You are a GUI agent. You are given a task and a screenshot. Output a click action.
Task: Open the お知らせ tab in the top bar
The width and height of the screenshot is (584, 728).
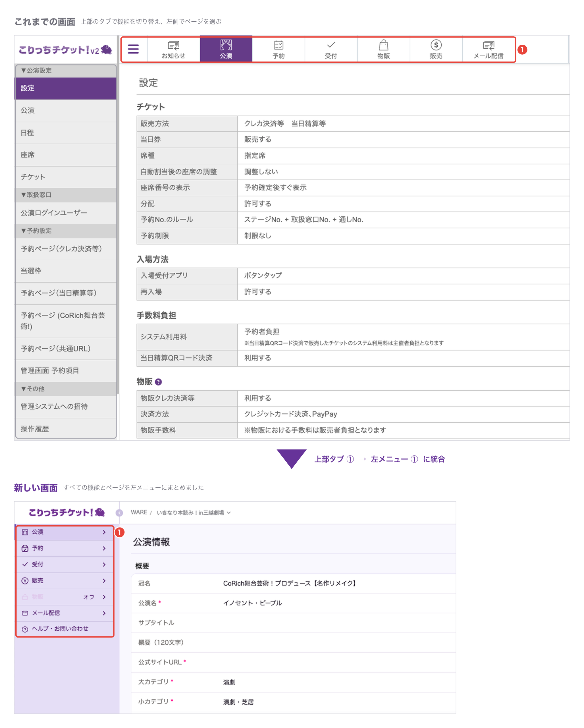[173, 50]
